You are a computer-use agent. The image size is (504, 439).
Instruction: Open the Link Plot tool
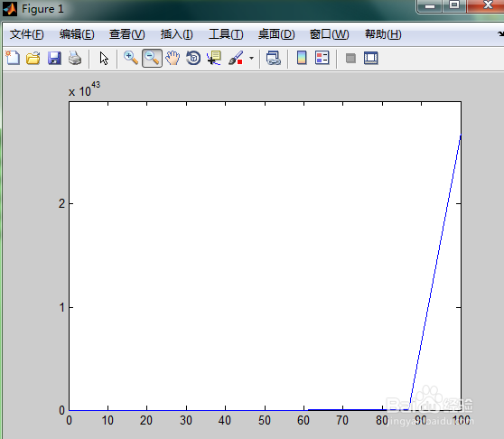274,58
